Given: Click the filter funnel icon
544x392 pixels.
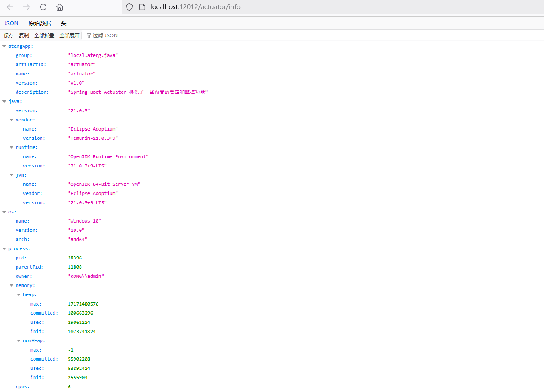Looking at the screenshot, I should click(89, 35).
